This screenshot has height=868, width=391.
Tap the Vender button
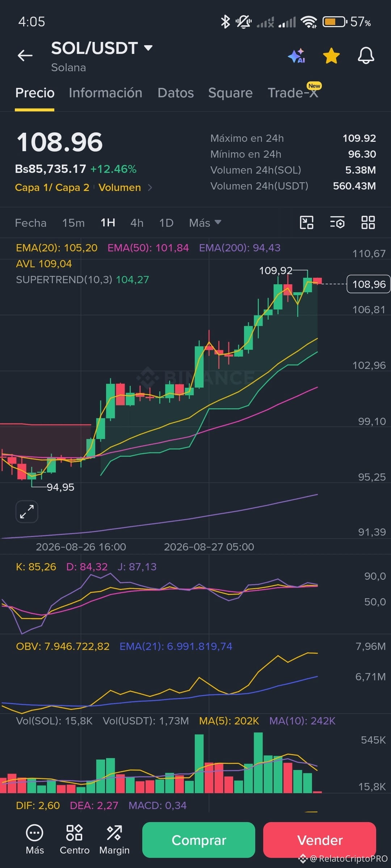pyautogui.click(x=320, y=840)
